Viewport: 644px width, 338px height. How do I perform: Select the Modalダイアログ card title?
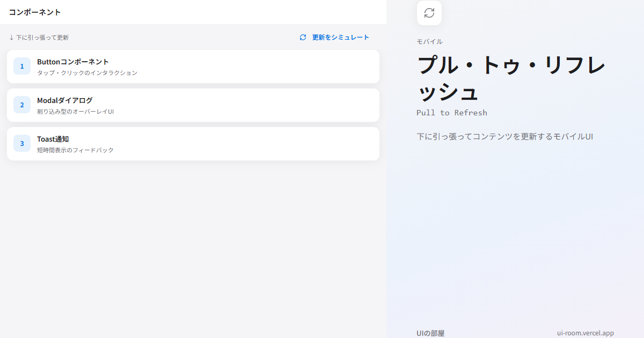pos(65,100)
